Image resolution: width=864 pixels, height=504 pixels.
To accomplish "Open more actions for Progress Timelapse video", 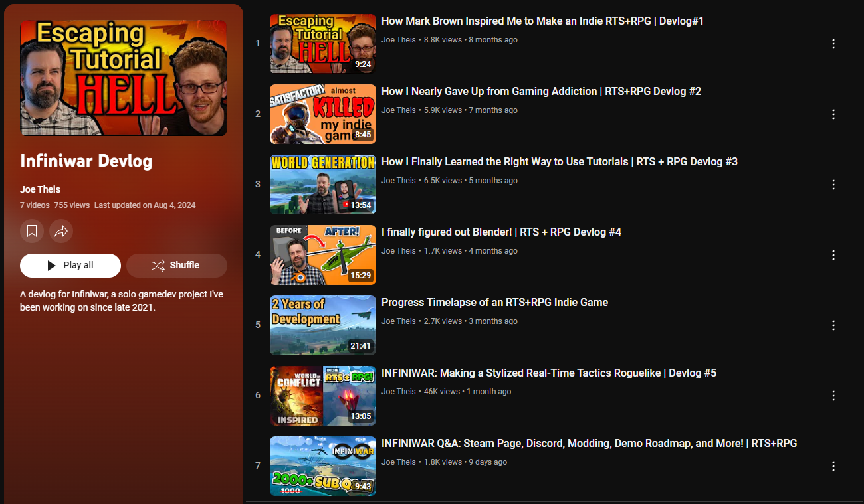I will [x=833, y=325].
